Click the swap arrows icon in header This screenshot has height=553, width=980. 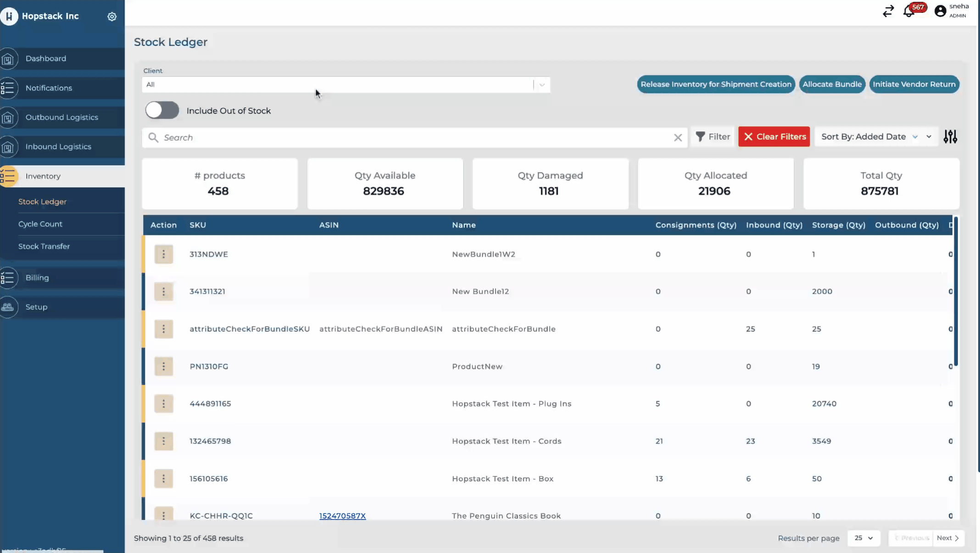(888, 11)
